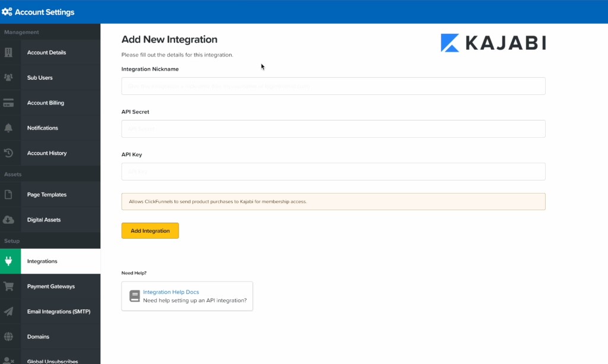Click the Integration Help Docs book icon

[135, 296]
